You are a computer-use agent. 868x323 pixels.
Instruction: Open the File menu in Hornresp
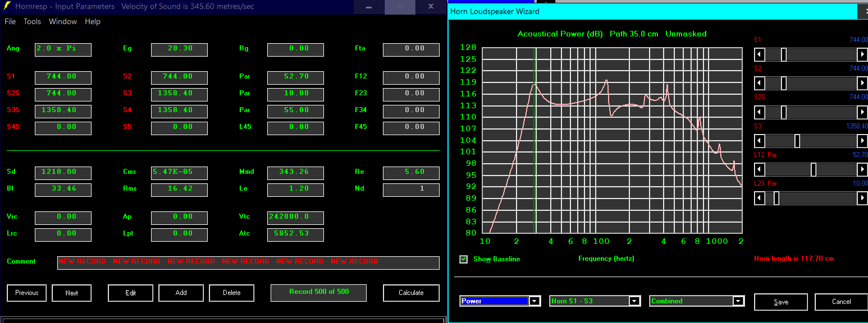pos(10,21)
